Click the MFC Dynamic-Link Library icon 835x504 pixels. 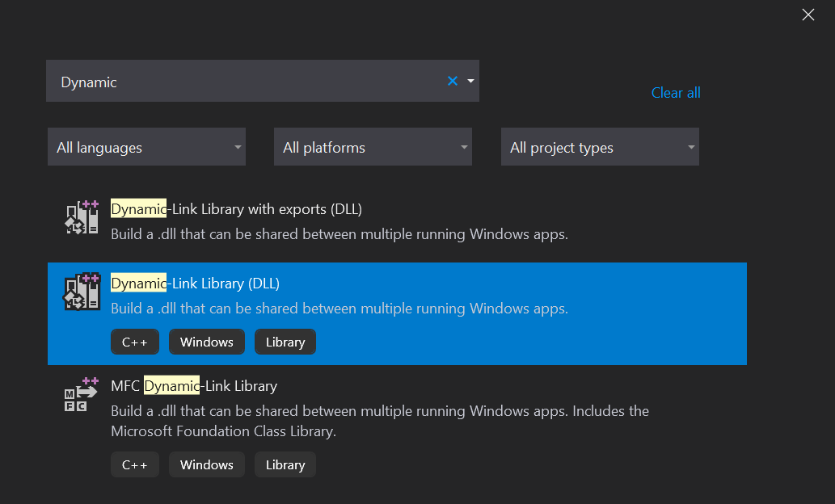[x=81, y=394]
